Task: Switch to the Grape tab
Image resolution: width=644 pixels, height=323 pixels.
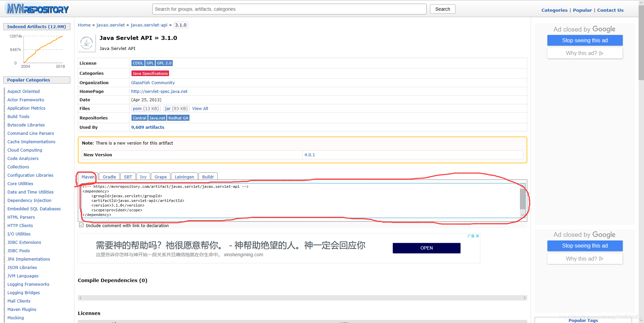Action: click(x=161, y=177)
